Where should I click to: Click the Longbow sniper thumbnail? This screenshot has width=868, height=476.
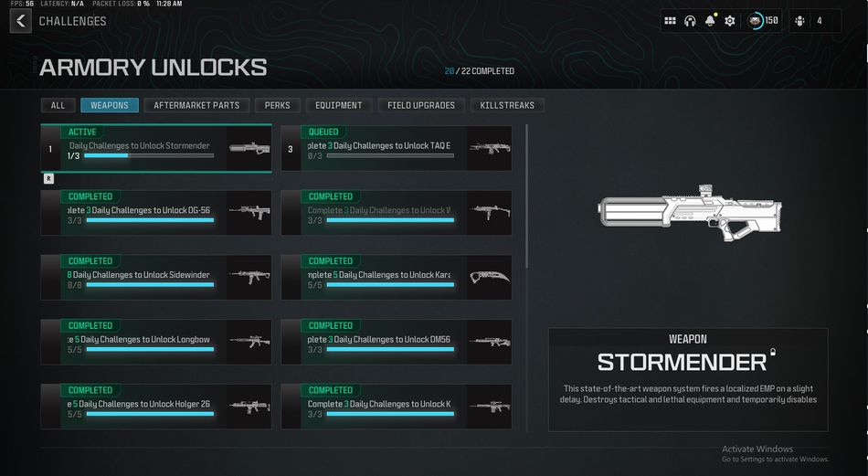[249, 341]
